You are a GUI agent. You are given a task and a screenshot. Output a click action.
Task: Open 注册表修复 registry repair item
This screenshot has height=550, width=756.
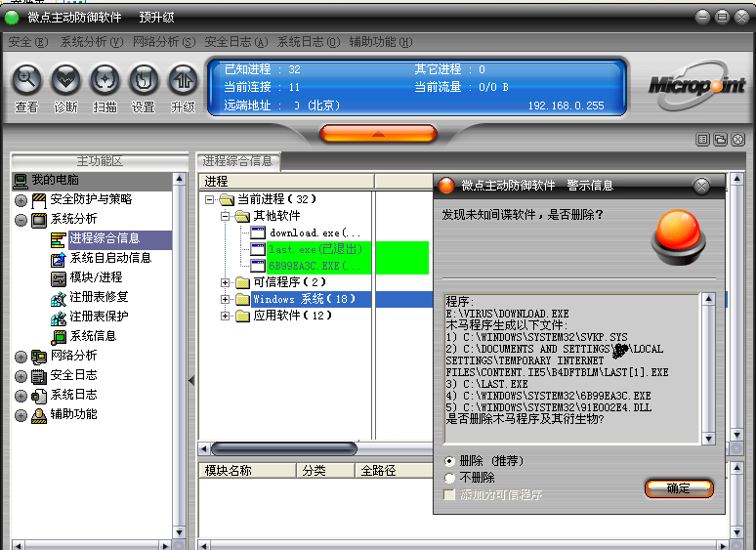tap(98, 297)
